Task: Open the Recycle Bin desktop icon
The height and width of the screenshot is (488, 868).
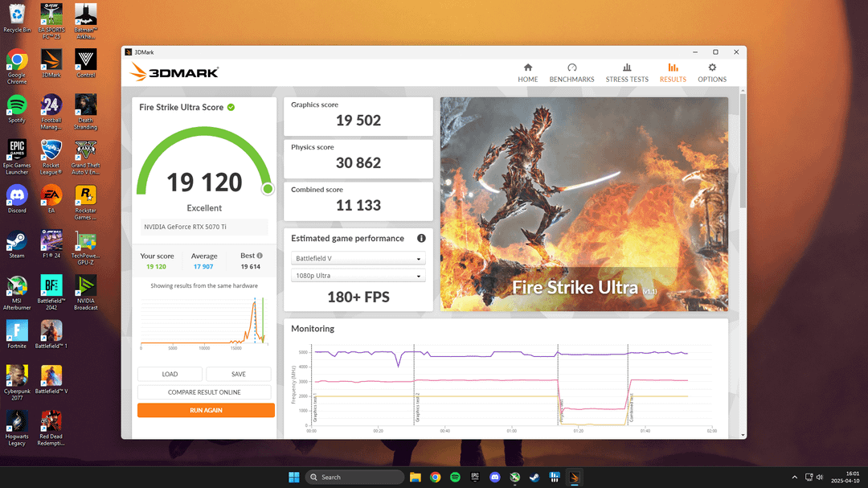Action: pyautogui.click(x=17, y=18)
